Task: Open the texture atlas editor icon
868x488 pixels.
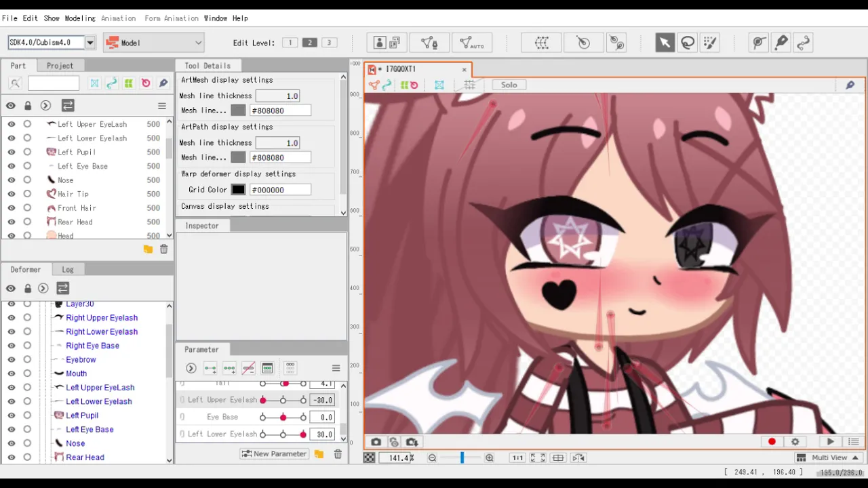Action: coord(387,43)
